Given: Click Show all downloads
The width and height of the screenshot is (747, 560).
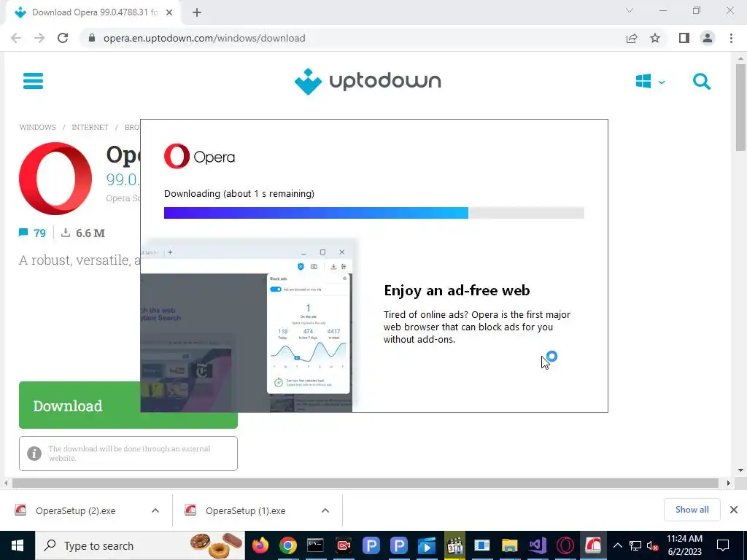Looking at the screenshot, I should click(692, 510).
